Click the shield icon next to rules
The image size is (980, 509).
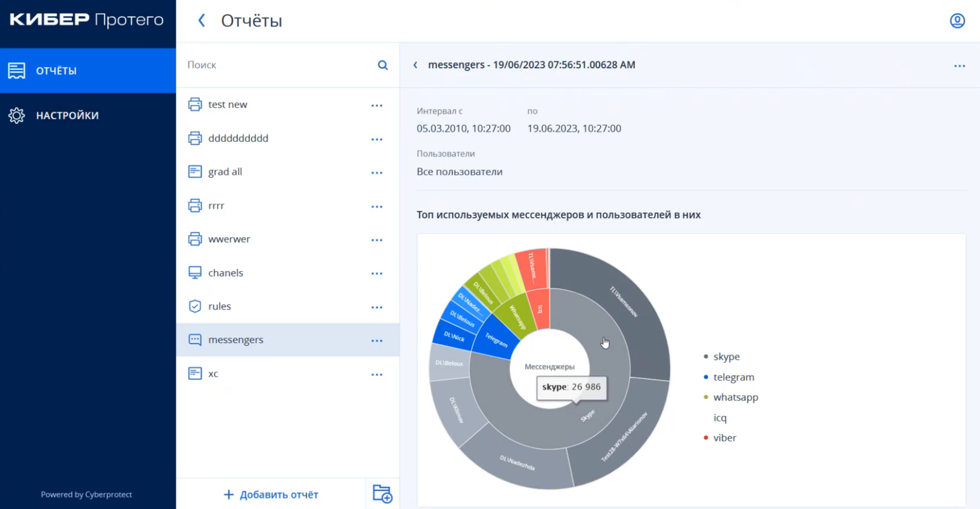pos(195,306)
